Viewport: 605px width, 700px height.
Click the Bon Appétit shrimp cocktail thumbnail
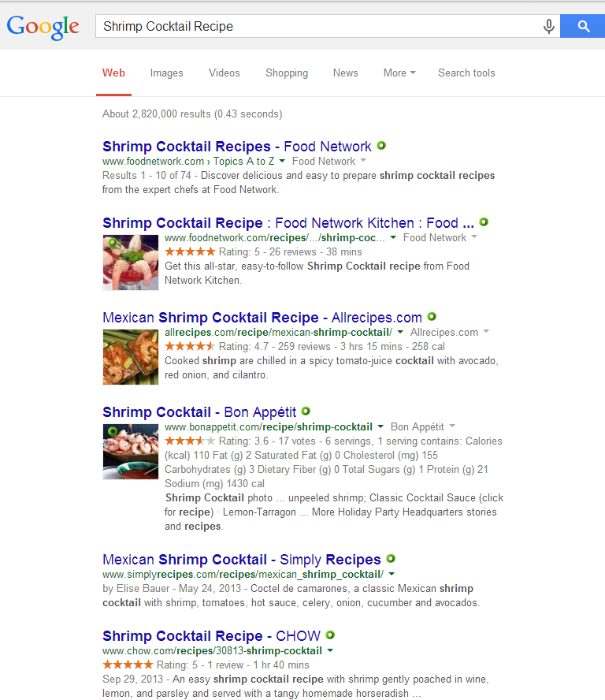pos(130,452)
